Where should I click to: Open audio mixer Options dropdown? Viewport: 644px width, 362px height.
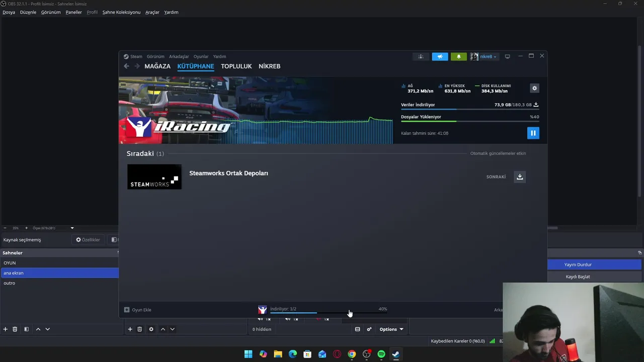tap(391, 329)
